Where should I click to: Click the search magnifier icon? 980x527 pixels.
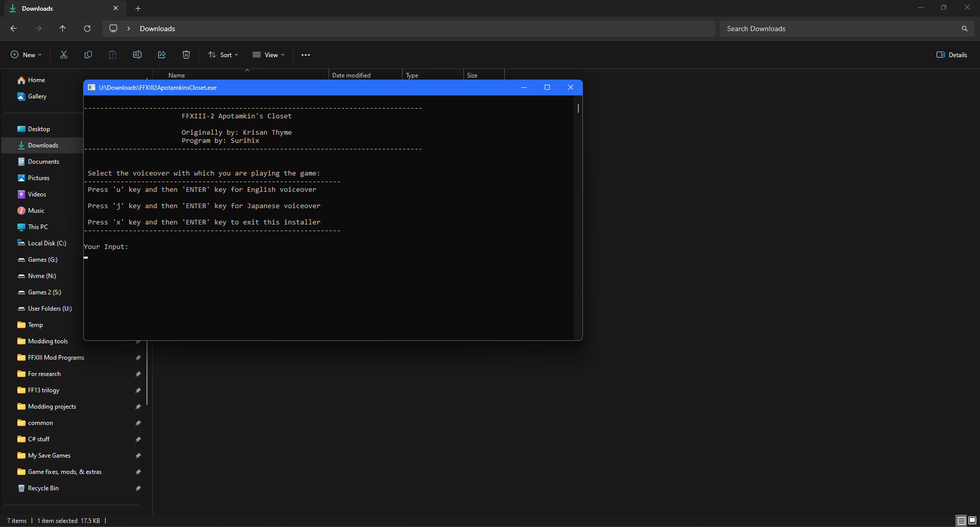(x=964, y=29)
